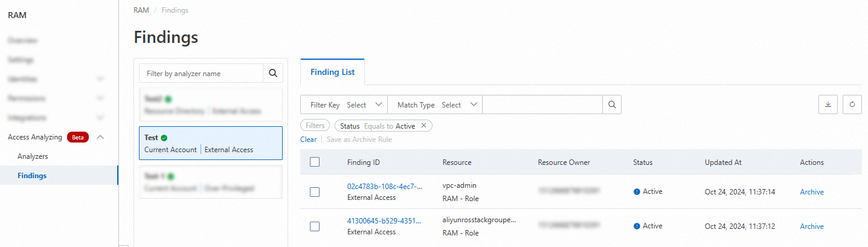Screen dimensions: 868x247
Task: Select the Test analyzer card
Action: pos(211,143)
